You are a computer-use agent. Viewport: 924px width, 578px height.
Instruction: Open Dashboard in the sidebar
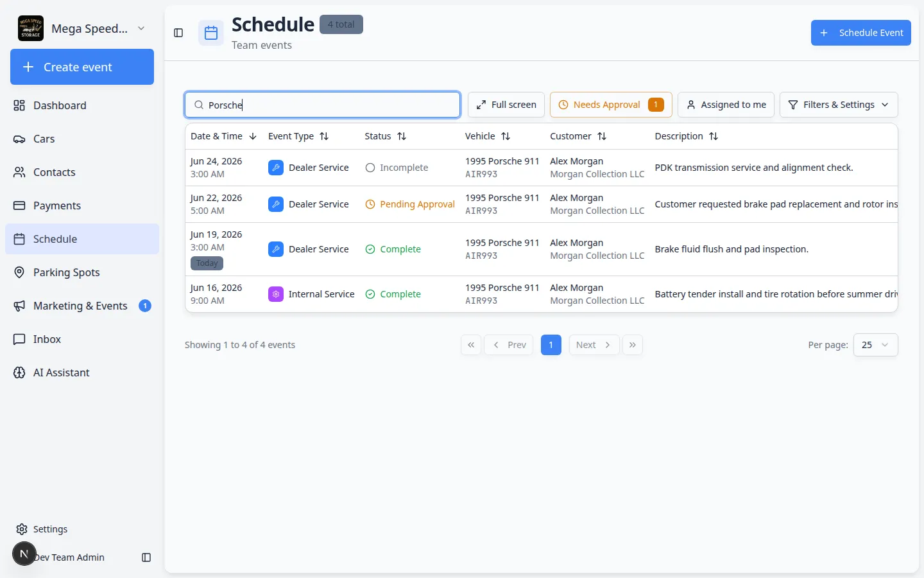tap(82, 105)
